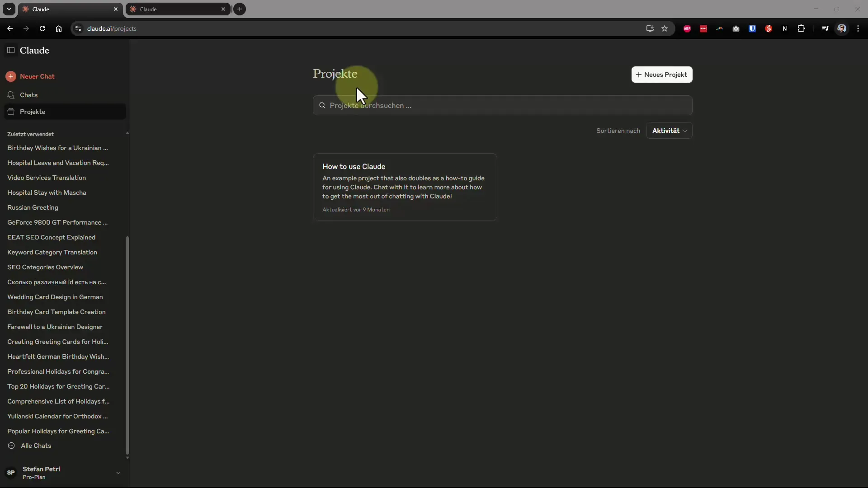Go forward in browser history

(26, 28)
